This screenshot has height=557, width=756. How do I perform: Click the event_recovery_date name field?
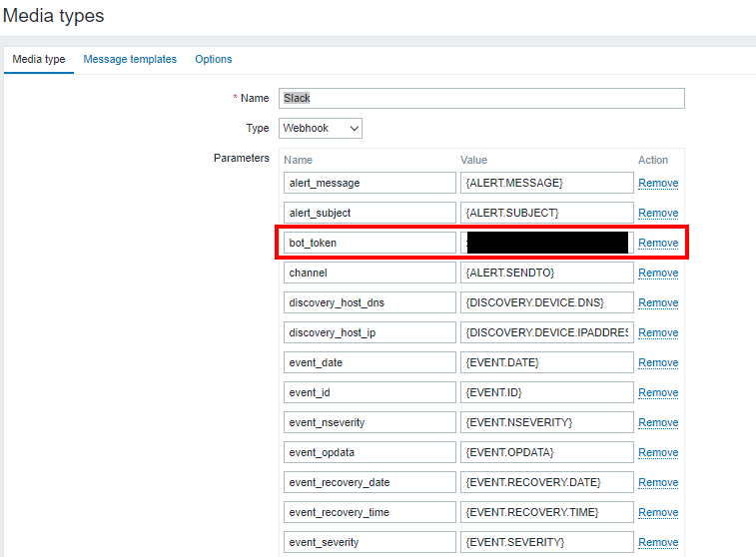[370, 482]
